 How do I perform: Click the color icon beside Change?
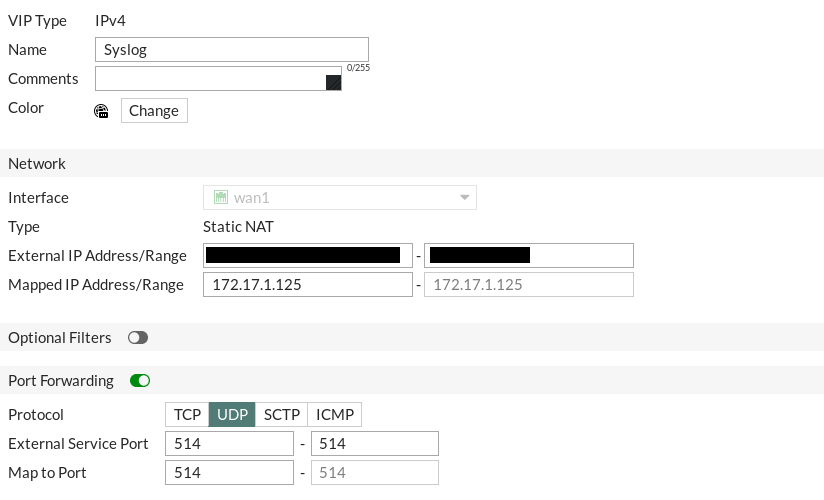[101, 111]
